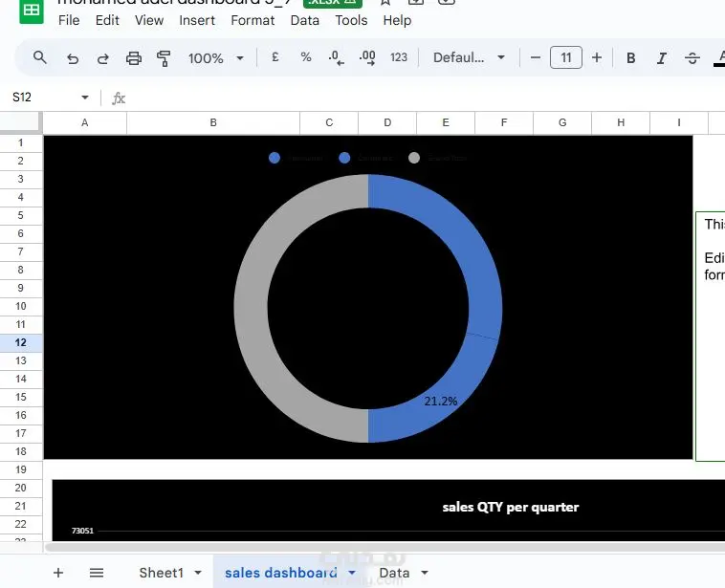Open the Google Sheets home icon

32,11
